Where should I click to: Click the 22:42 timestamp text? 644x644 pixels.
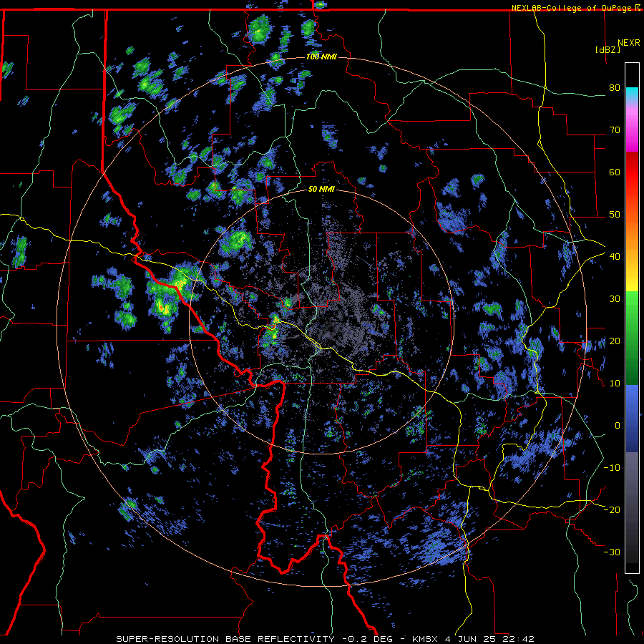click(519, 639)
